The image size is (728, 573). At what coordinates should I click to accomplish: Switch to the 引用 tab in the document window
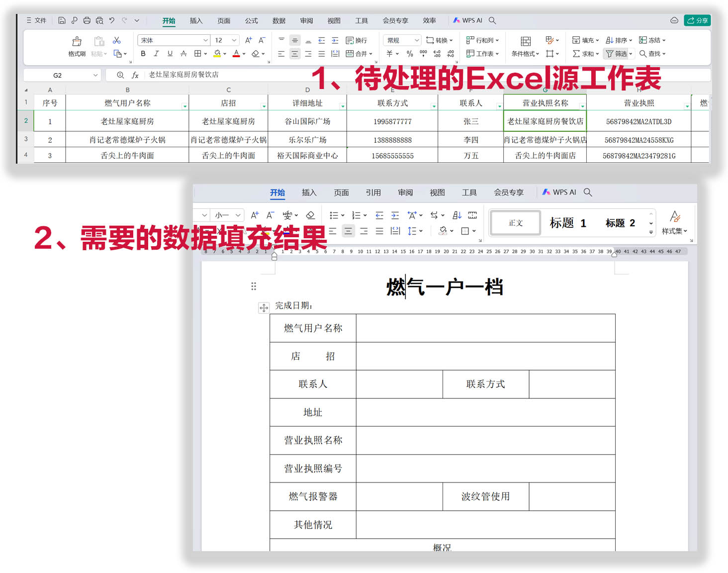[x=373, y=192]
